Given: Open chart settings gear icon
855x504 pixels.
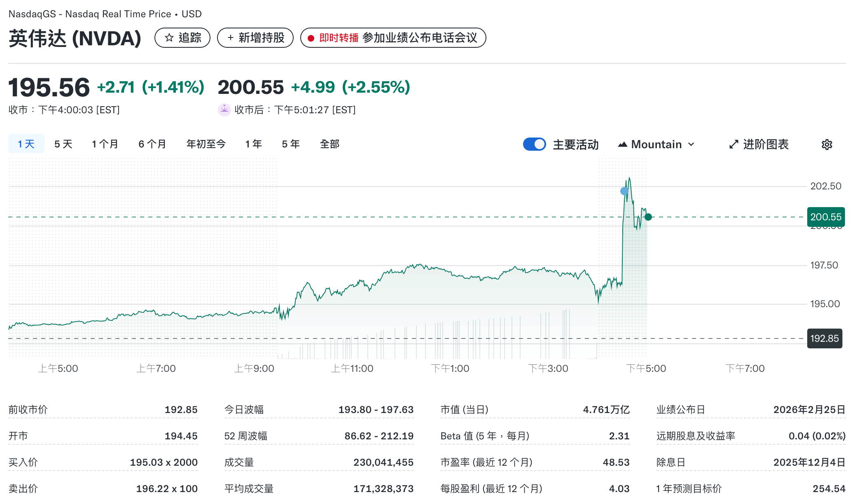Looking at the screenshot, I should click(x=827, y=145).
